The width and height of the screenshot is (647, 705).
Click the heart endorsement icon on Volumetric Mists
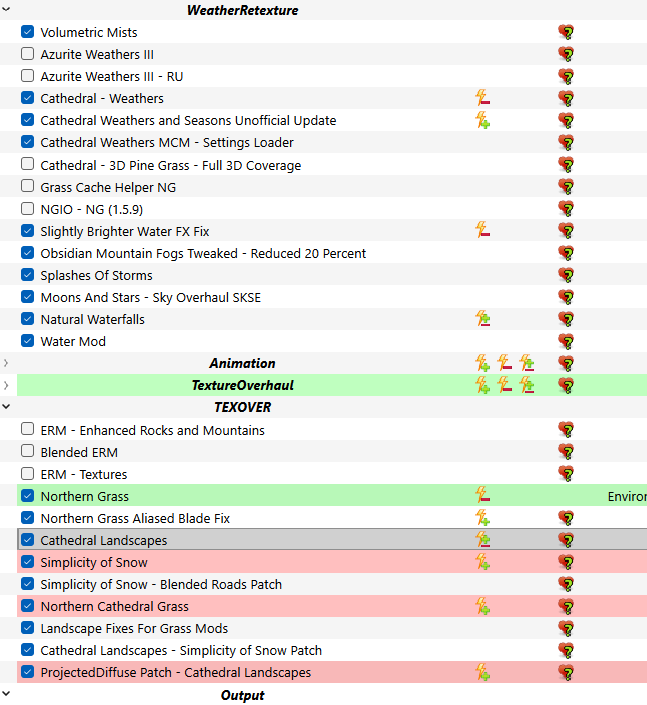click(566, 32)
